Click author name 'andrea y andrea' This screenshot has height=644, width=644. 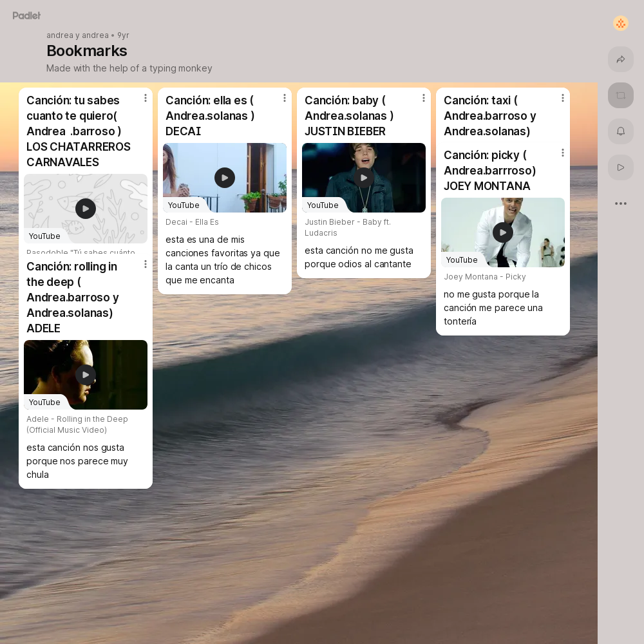(78, 35)
